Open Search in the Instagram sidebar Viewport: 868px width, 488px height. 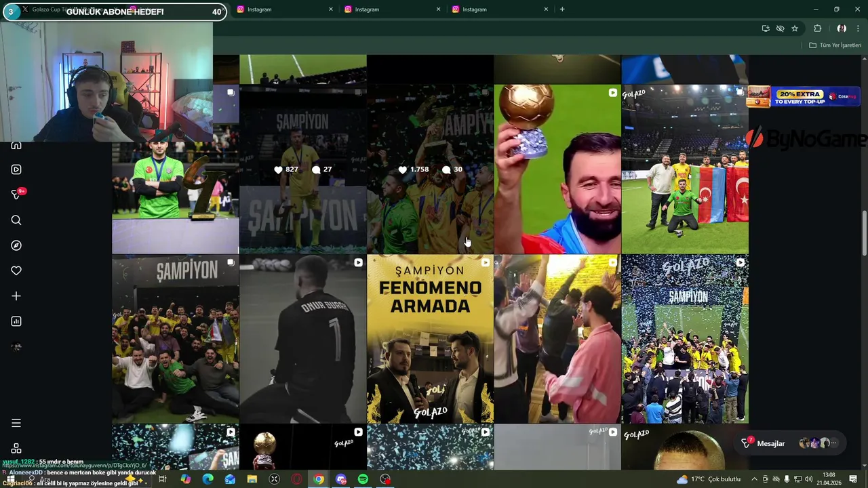(x=16, y=220)
